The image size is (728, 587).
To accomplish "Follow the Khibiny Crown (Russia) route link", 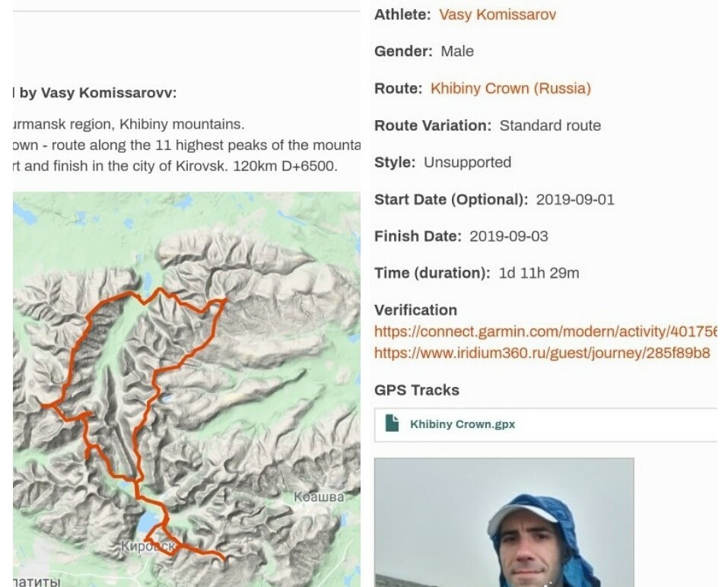I will tap(510, 88).
